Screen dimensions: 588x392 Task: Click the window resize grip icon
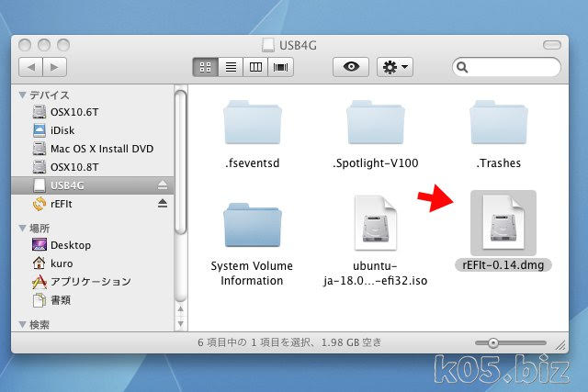[560, 345]
